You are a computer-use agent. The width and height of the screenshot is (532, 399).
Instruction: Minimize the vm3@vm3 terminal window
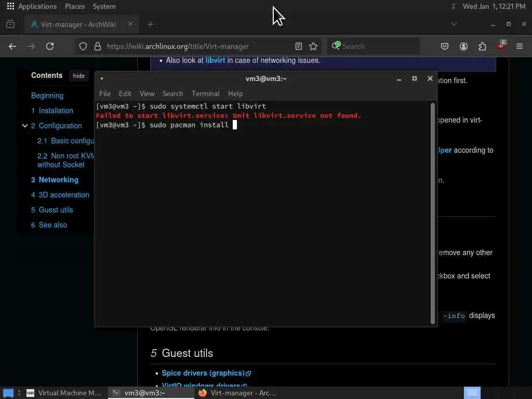point(399,79)
